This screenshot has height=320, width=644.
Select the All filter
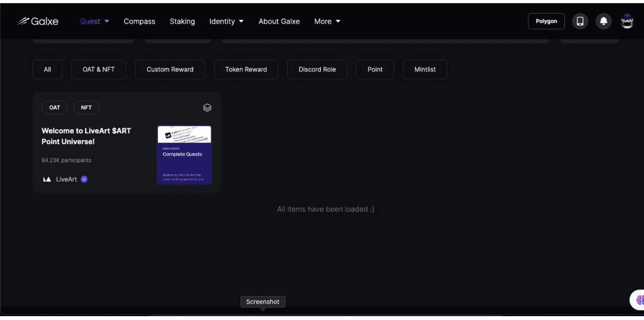coord(48,69)
